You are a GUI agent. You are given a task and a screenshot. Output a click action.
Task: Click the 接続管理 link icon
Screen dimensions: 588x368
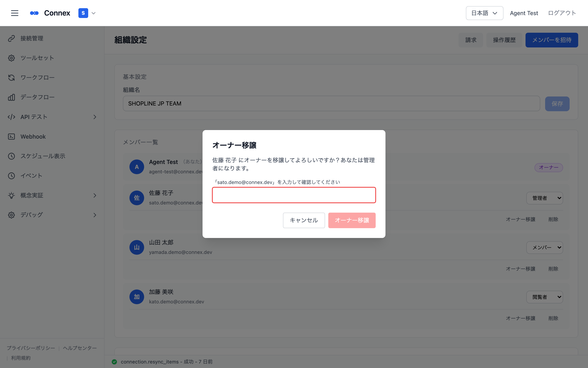pyautogui.click(x=11, y=38)
